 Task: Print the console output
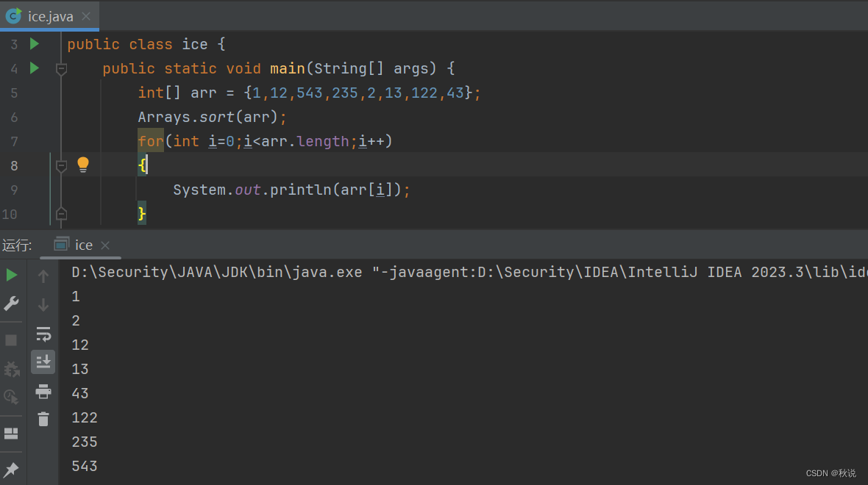(43, 392)
